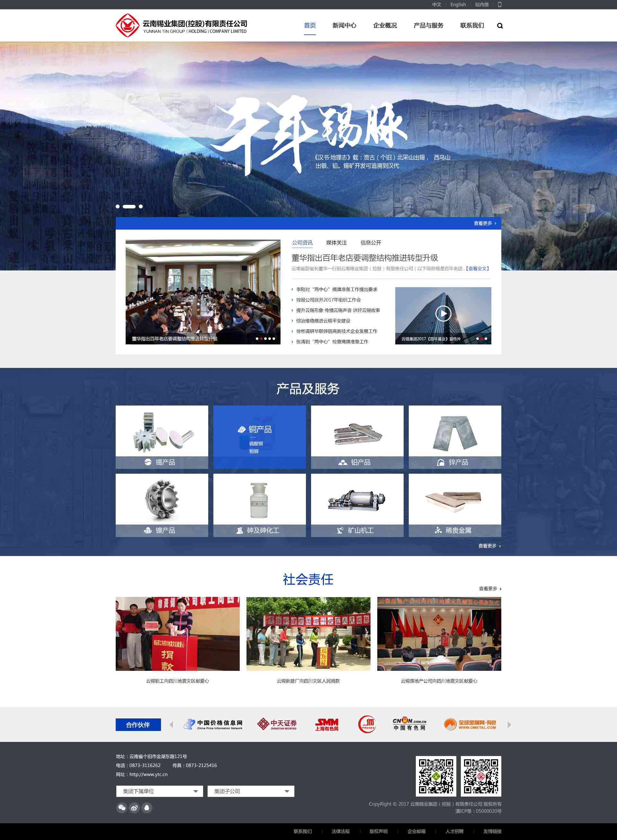Expand the 集团下属单位 dropdown menu
The height and width of the screenshot is (840, 617).
[157, 791]
